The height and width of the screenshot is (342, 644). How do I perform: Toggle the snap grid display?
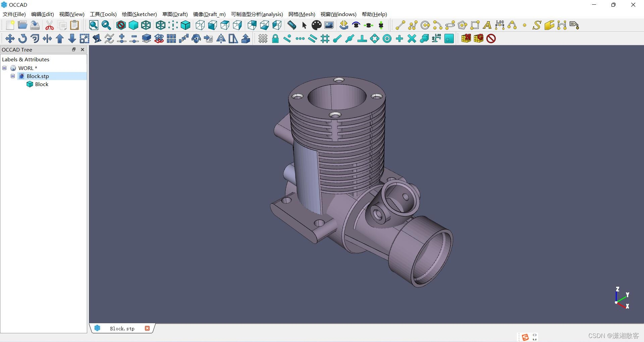(263, 39)
